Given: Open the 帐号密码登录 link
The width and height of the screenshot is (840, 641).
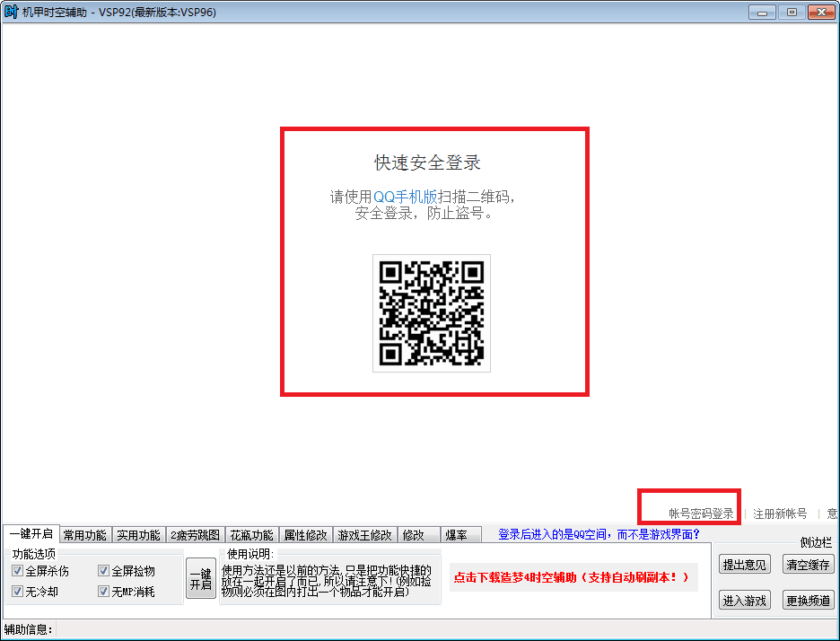Looking at the screenshot, I should (701, 514).
